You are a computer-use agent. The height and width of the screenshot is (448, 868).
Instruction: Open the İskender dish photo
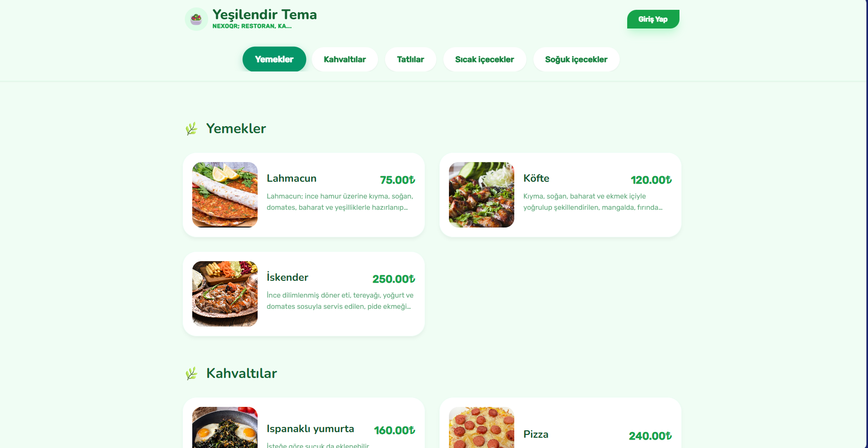coord(225,294)
